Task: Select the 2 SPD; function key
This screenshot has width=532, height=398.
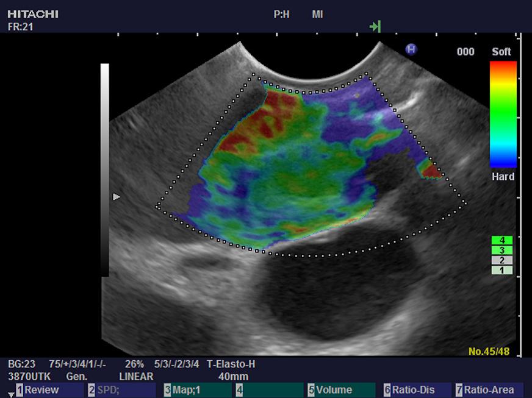Action: point(121,390)
